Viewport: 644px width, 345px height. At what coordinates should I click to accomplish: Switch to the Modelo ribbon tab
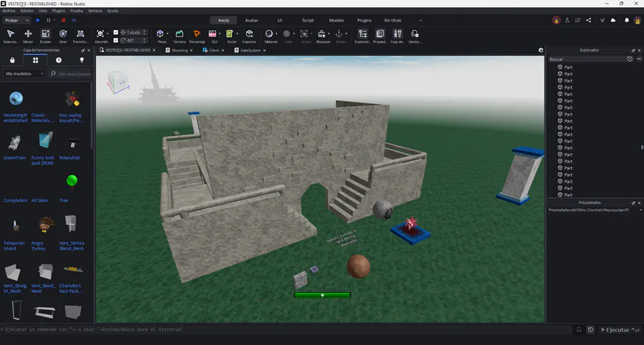click(336, 20)
